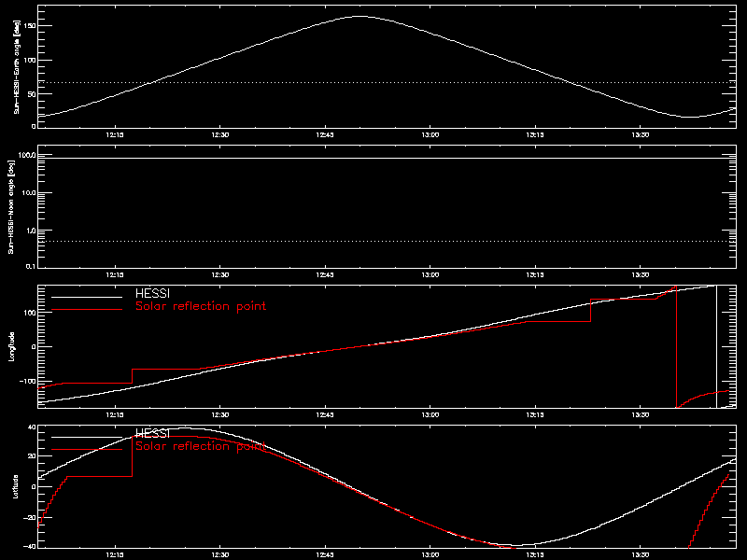The height and width of the screenshot is (560, 747).
Task: Select the 40 tick on Latitude plot
Action: [32, 427]
